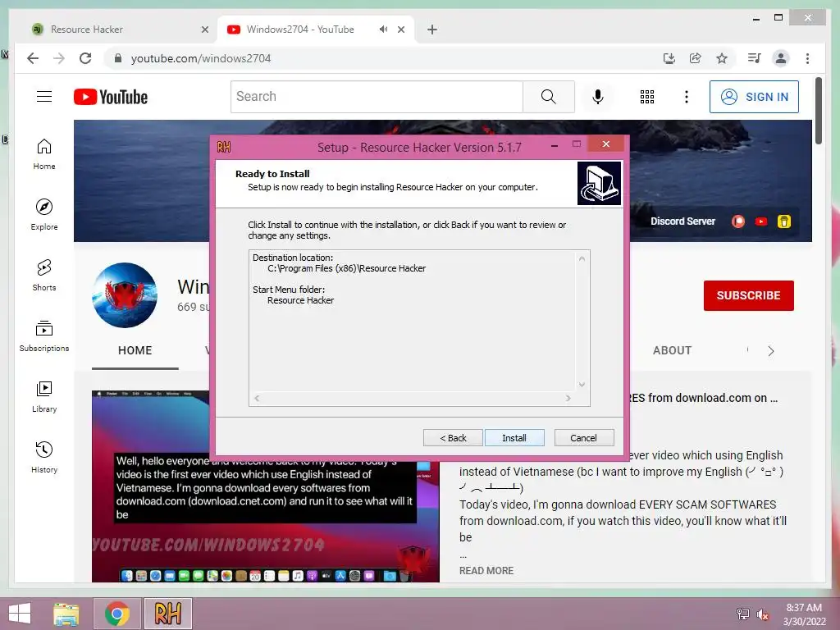The height and width of the screenshot is (630, 840).
Task: Open a new browser tab
Action: click(431, 30)
